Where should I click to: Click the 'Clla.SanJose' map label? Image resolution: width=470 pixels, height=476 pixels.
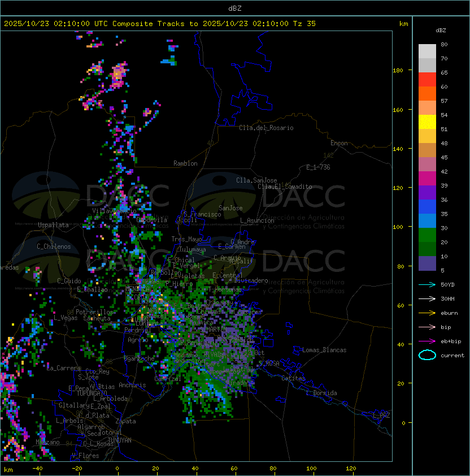coord(256,180)
